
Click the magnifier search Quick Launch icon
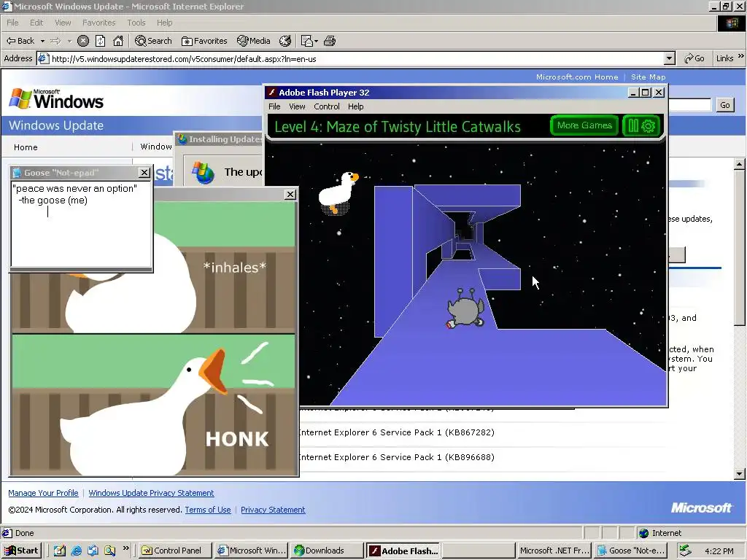[x=109, y=551]
